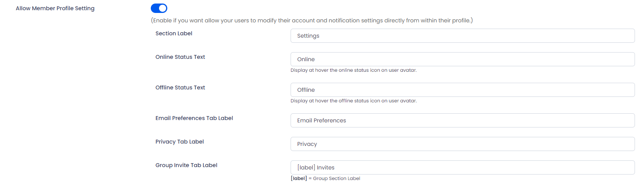The width and height of the screenshot is (644, 191).
Task: Focus the Online Status Text input field
Action: (463, 59)
